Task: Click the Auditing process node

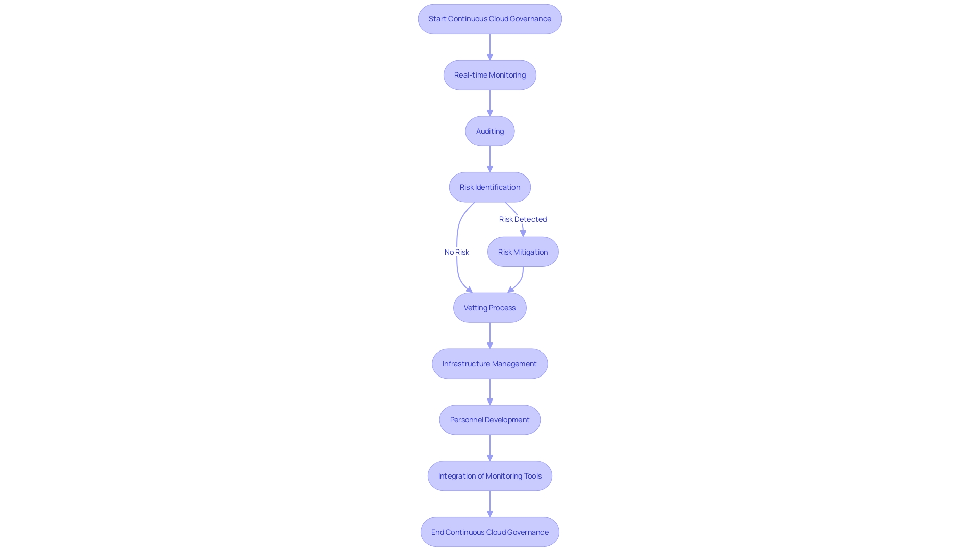Action: pyautogui.click(x=490, y=131)
